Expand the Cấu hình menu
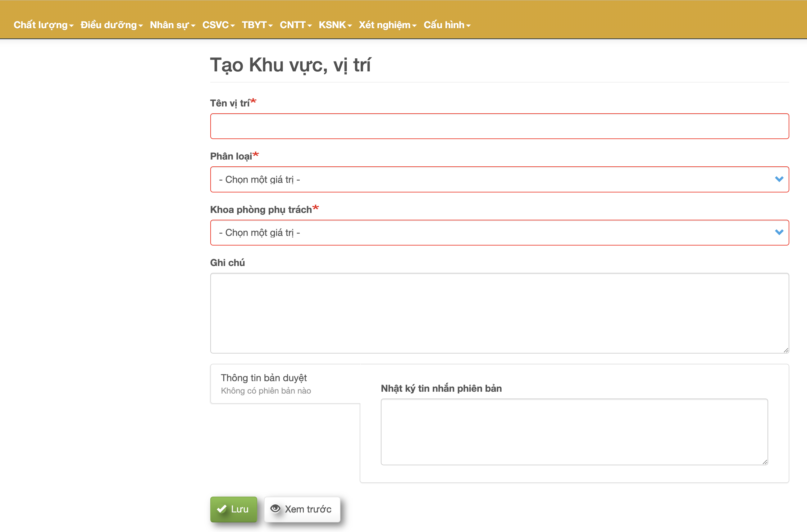The image size is (807, 532). [x=446, y=25]
